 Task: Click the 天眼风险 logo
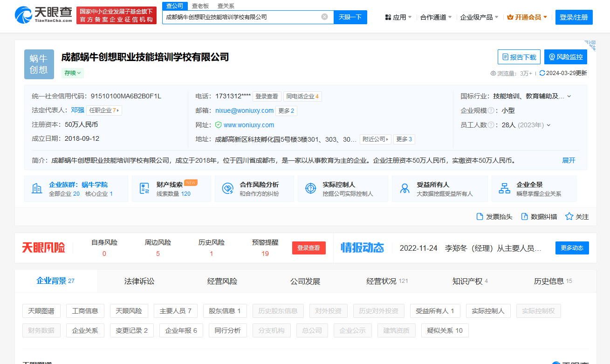pos(44,248)
